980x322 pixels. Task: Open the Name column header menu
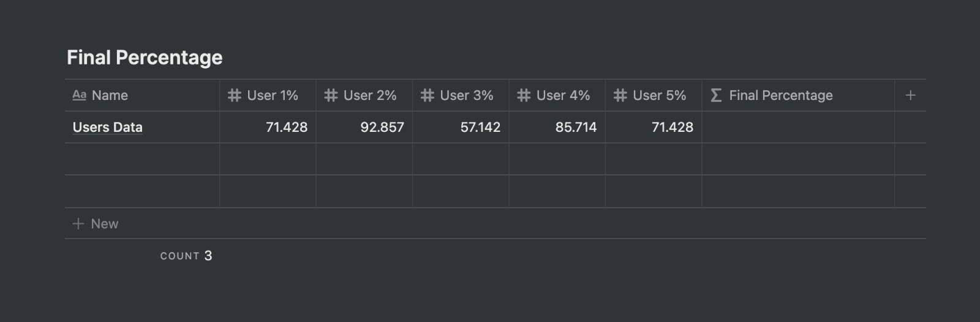142,95
